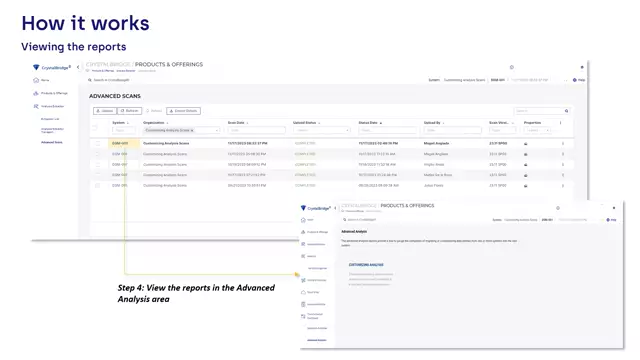Select the underlined Advanced Analysis sidebar item
This screenshot has height=360, width=640.
click(316, 340)
